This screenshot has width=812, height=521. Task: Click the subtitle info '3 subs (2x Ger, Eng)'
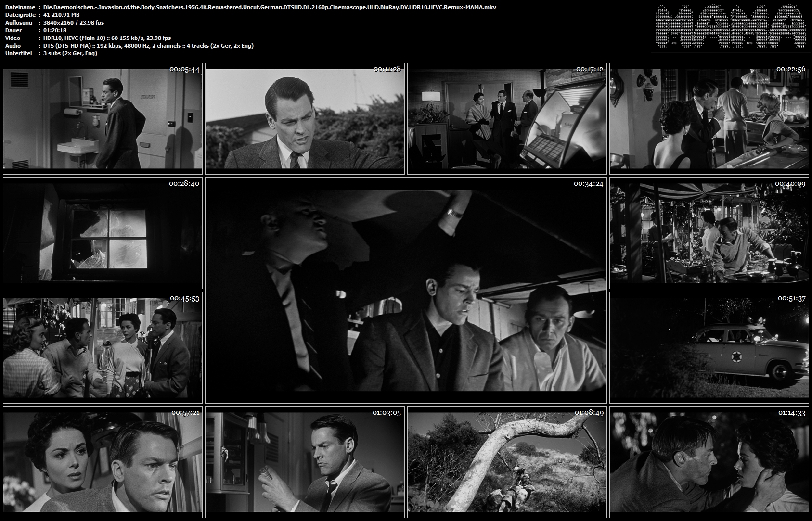(x=70, y=53)
